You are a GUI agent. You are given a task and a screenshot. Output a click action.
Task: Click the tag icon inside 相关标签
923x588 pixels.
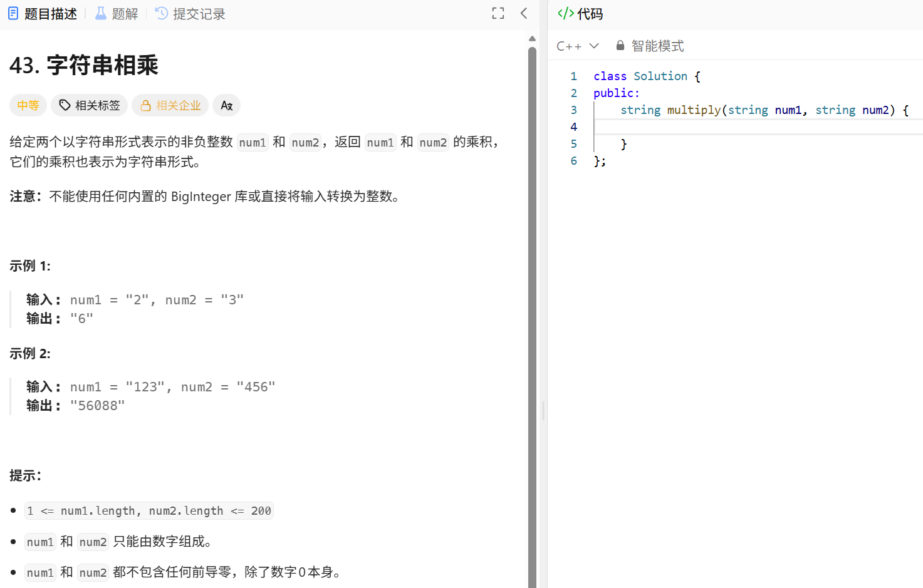65,105
